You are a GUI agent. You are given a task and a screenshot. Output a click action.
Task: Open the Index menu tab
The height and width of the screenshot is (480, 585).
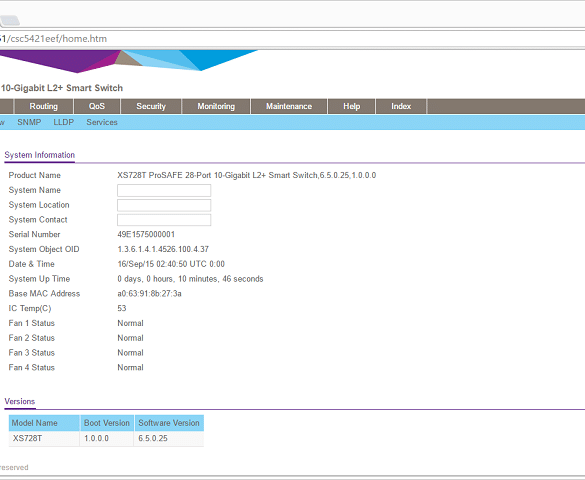pyautogui.click(x=401, y=106)
